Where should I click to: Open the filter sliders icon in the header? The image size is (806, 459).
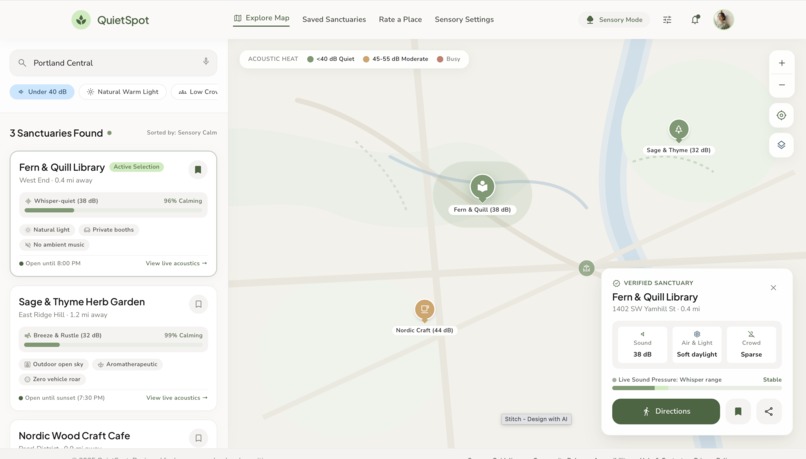(x=667, y=20)
